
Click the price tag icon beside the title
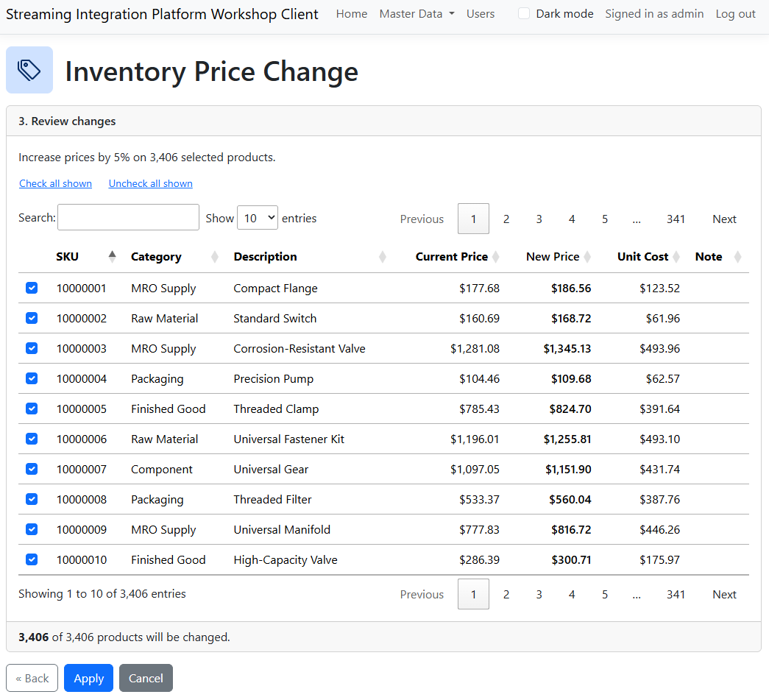pyautogui.click(x=29, y=70)
